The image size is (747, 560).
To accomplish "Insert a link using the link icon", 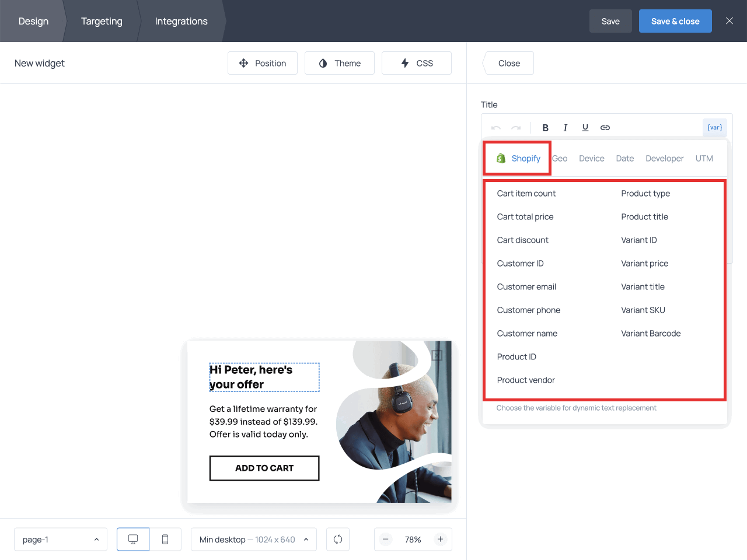I will pyautogui.click(x=605, y=128).
